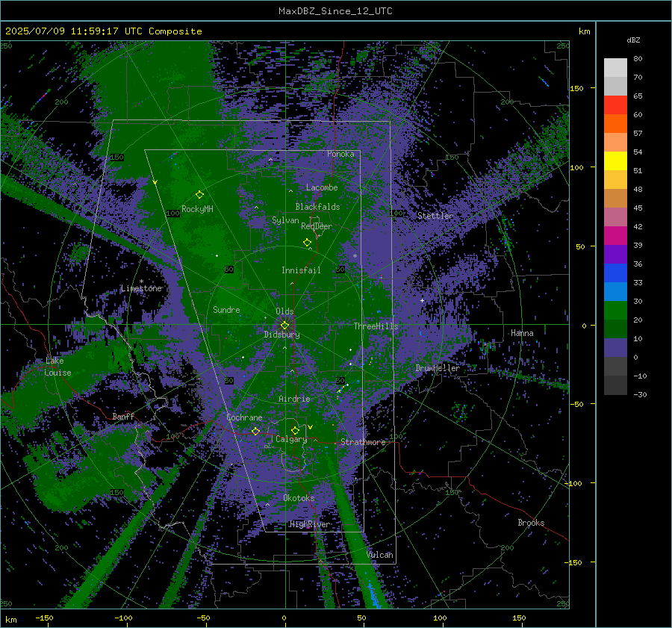Select the Vulcan label
This screenshot has height=628, width=672.
[x=380, y=555]
